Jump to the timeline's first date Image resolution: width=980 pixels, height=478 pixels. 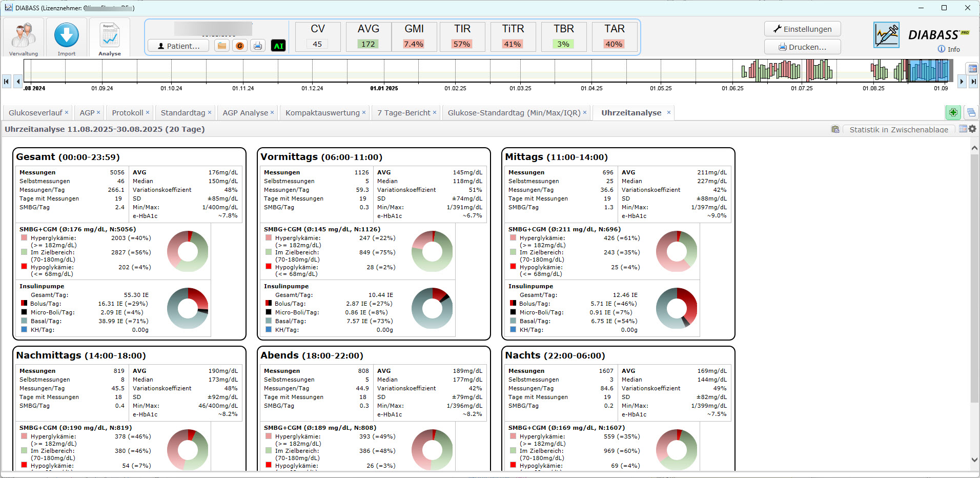click(x=7, y=81)
